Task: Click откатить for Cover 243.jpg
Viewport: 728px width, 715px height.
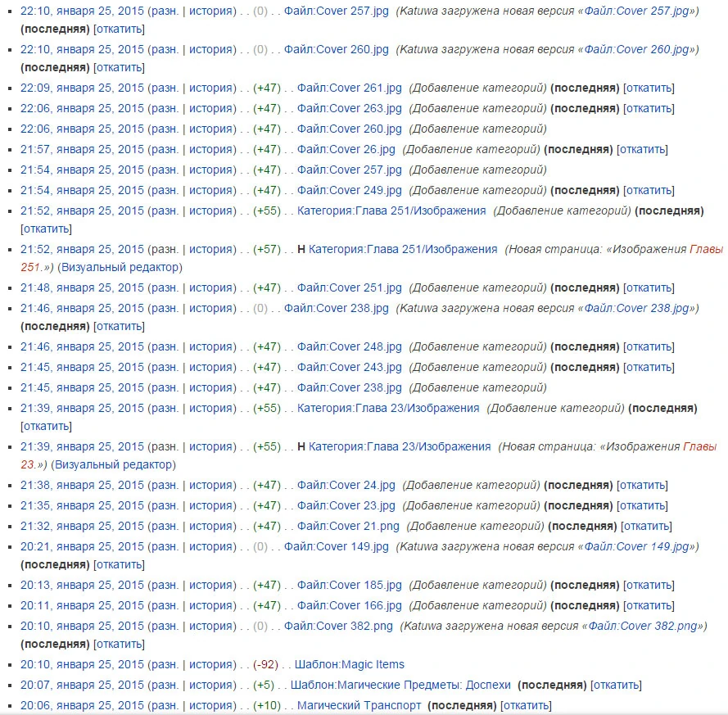Action: [649, 367]
